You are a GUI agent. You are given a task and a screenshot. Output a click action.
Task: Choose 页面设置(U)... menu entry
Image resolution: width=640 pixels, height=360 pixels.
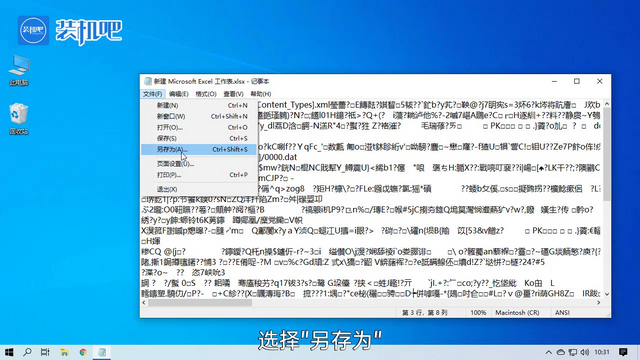199,164
